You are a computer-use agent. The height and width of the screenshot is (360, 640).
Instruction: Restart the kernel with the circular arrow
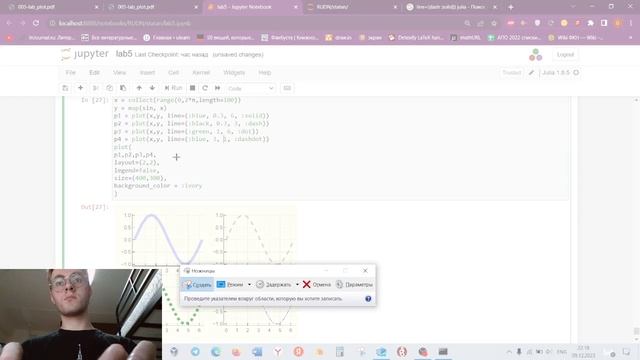coord(205,88)
